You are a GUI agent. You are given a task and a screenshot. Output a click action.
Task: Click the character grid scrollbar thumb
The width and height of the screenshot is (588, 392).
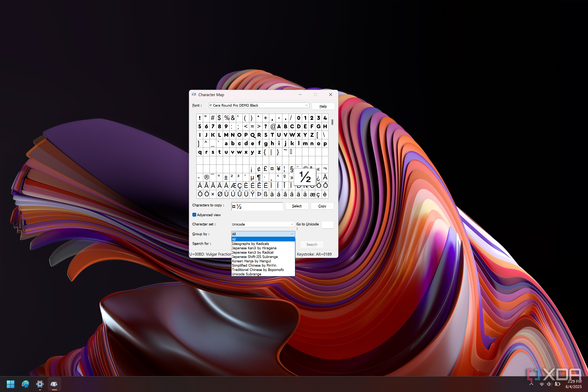pyautogui.click(x=332, y=122)
